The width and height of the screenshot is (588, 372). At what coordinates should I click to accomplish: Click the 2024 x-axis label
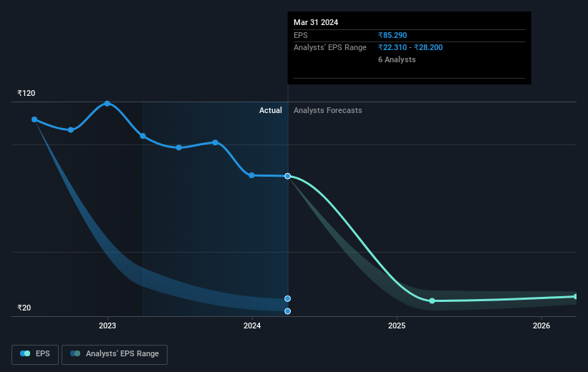click(x=252, y=325)
